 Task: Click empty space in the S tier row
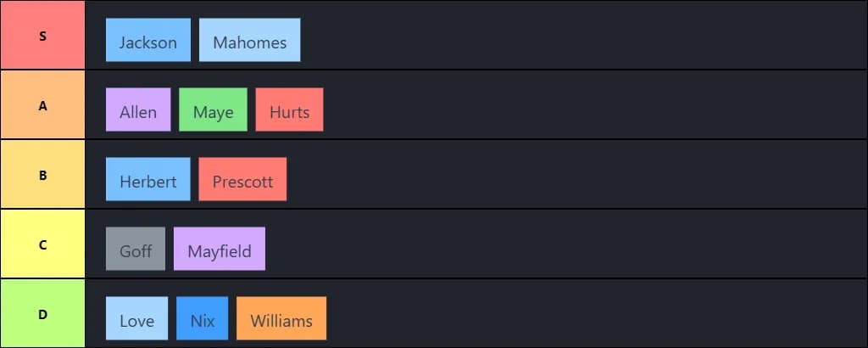tap(576, 36)
